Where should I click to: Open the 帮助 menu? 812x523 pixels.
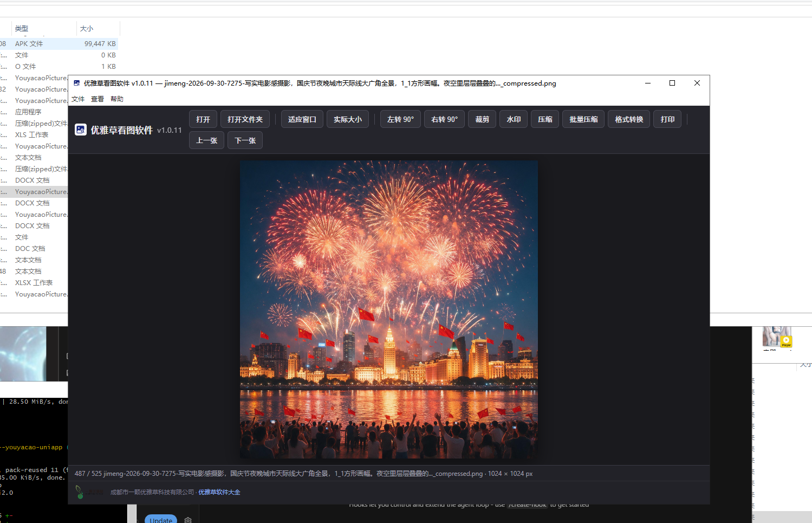click(117, 99)
